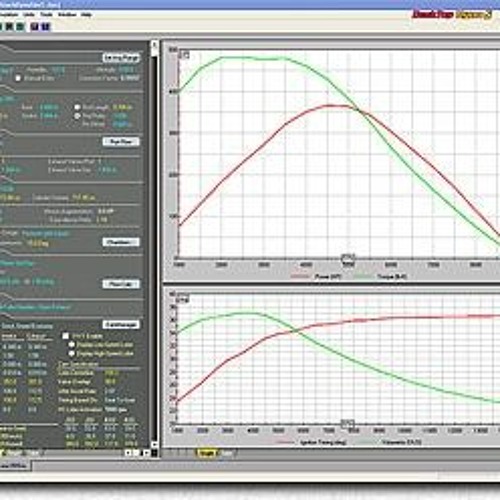Image resolution: width=500 pixels, height=500 pixels.
Task: Click the Nitrous Augmentation value 0.0 HP
Action: coord(106,211)
